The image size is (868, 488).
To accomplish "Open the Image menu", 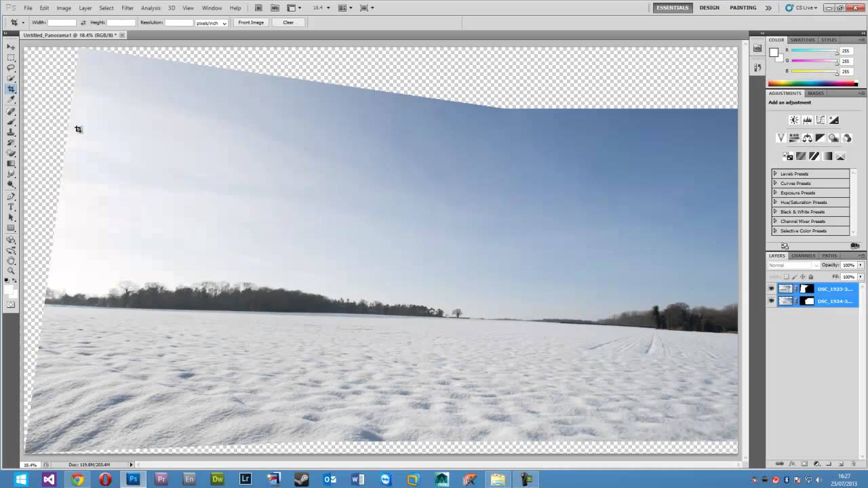I will tap(64, 7).
